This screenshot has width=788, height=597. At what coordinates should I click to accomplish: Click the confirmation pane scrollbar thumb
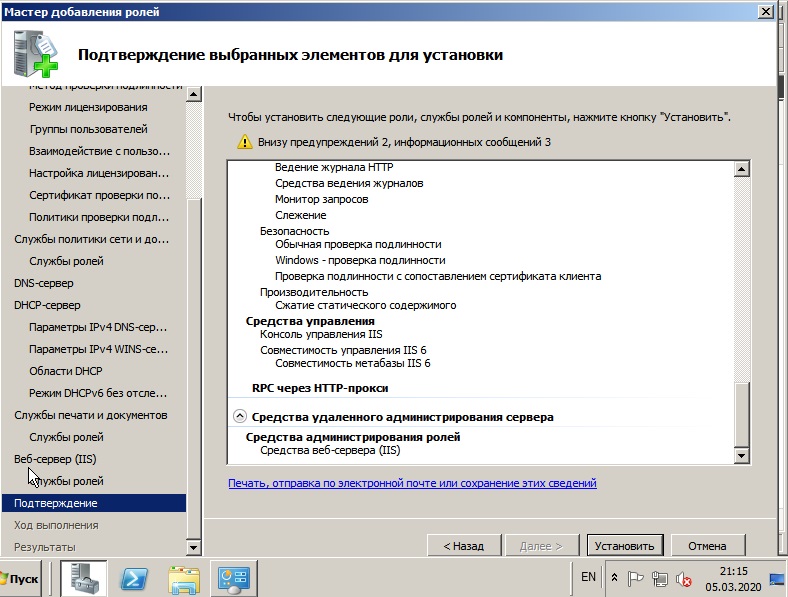pyautogui.click(x=742, y=414)
